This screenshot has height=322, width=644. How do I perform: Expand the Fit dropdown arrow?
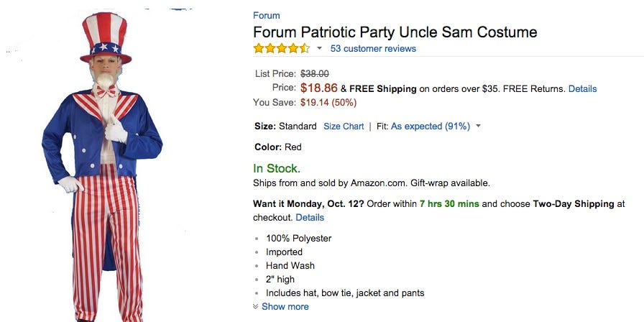pyautogui.click(x=479, y=126)
